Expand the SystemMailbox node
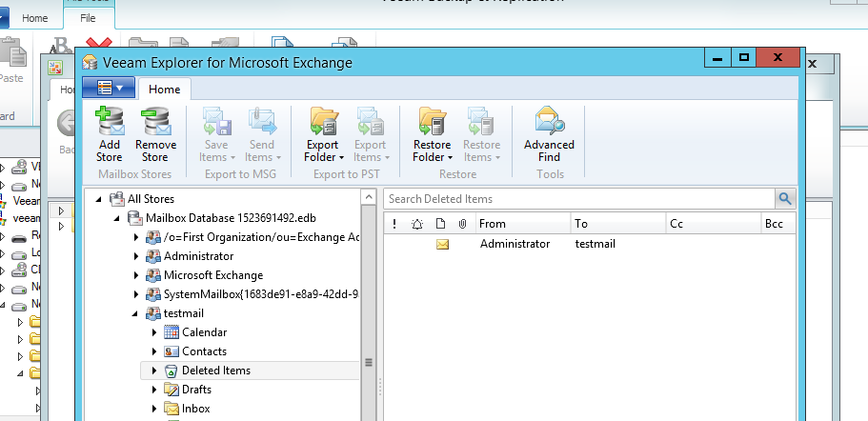Screen dimensions: 868x421 tap(136, 294)
